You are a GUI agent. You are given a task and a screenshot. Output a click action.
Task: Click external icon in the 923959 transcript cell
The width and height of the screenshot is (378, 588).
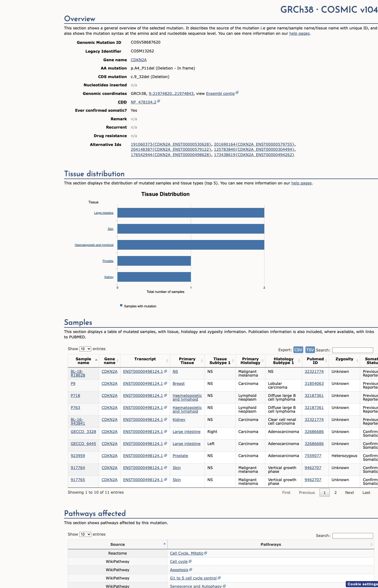[x=166, y=455]
